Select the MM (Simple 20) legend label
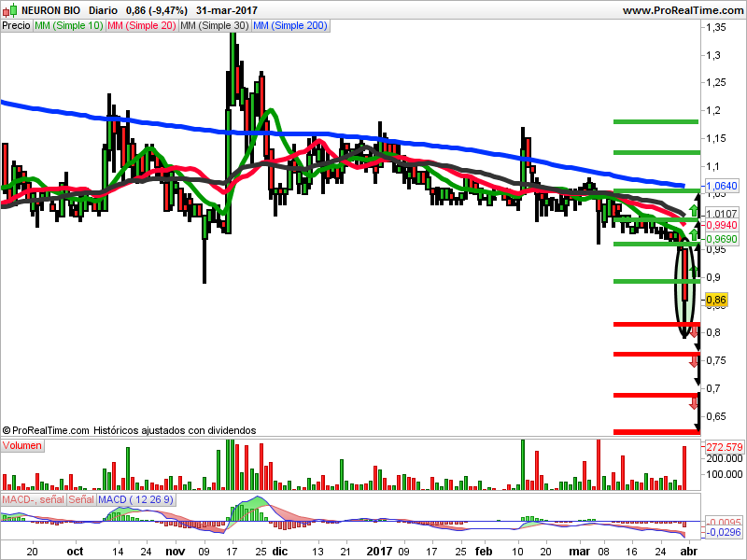747x560 pixels. coord(142,26)
